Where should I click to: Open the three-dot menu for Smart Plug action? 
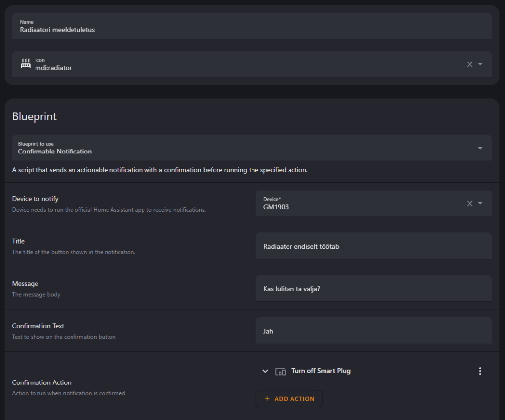480,371
